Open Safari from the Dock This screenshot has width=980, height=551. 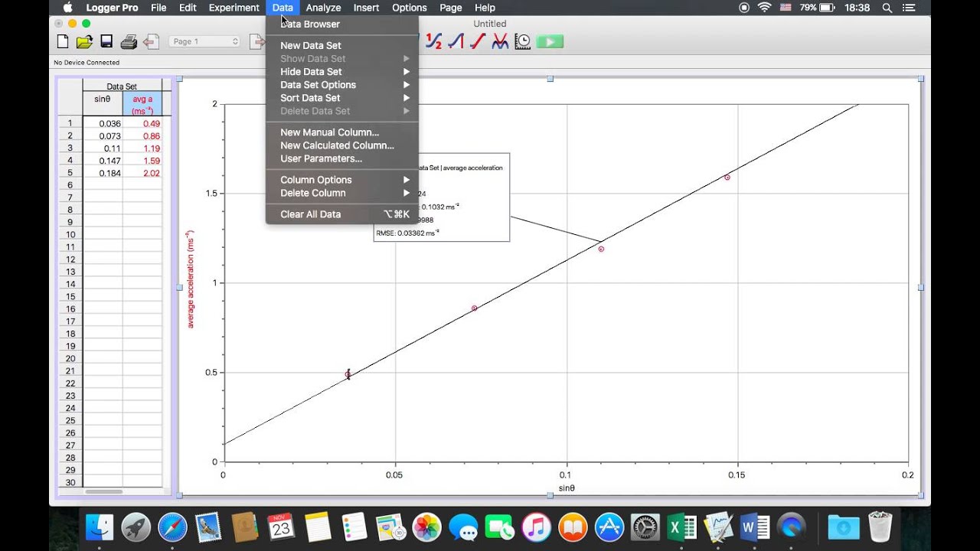172,527
